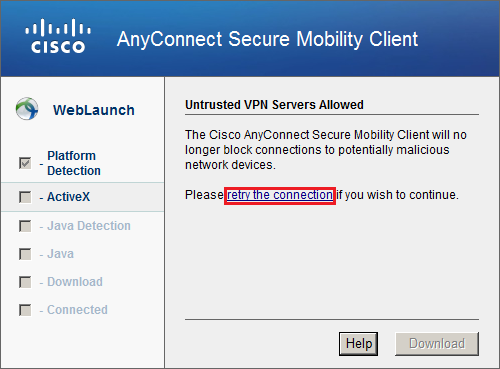Select the Download step label in sidebar
The height and width of the screenshot is (369, 500).
coord(75,282)
